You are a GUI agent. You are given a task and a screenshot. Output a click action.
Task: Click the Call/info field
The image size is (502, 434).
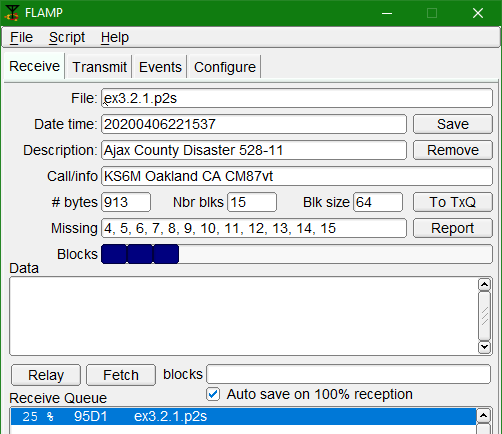click(297, 176)
